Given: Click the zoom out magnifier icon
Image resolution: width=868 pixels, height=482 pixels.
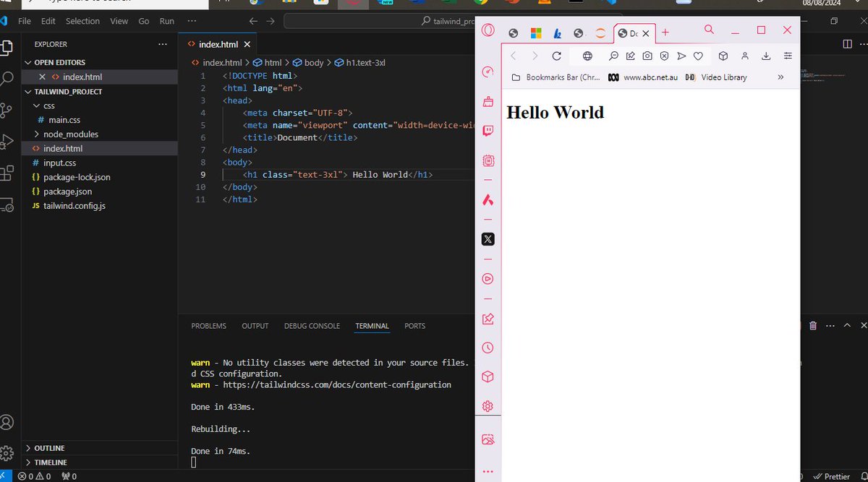Looking at the screenshot, I should [613, 56].
